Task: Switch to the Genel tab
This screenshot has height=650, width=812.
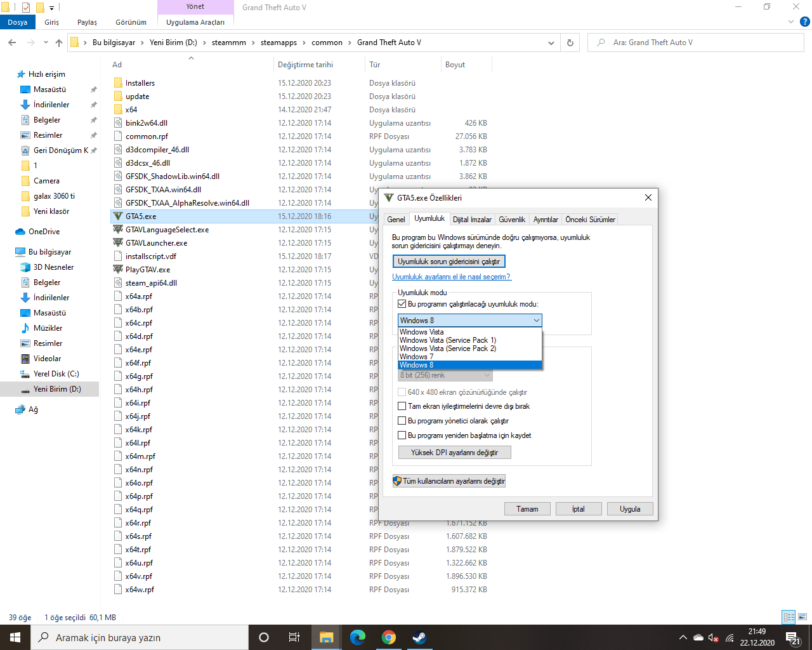Action: [396, 220]
